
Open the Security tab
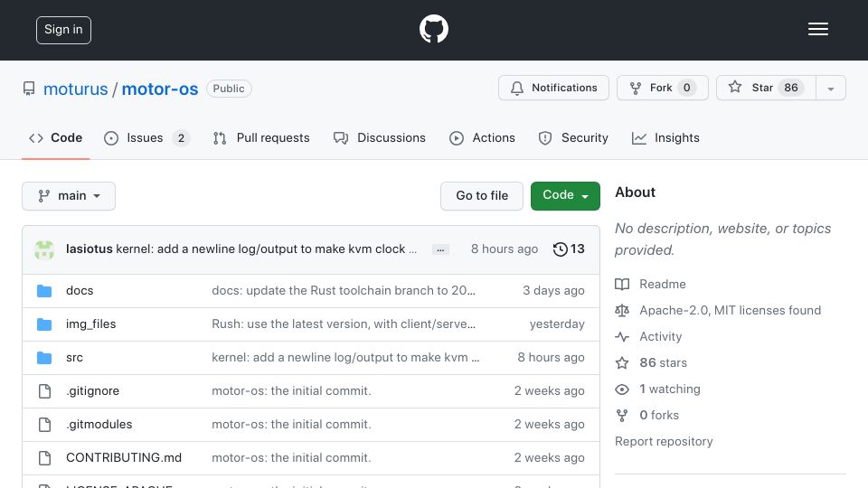(573, 138)
